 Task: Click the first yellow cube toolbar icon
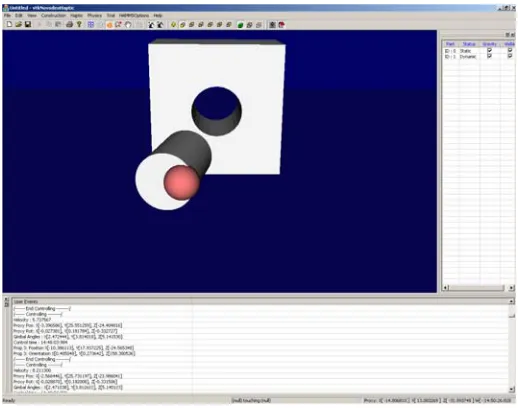tap(182, 25)
